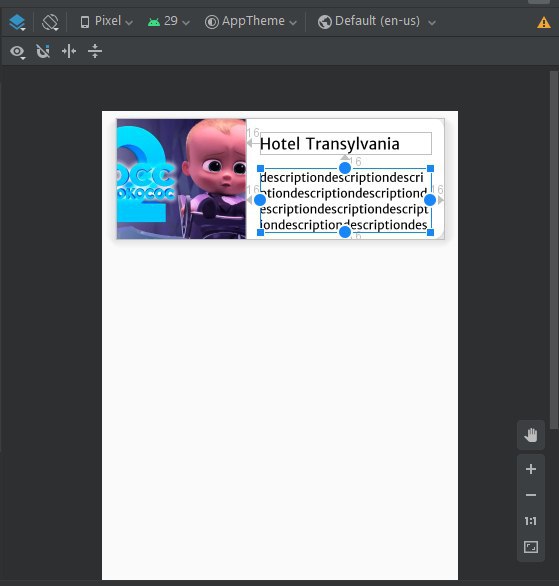559x586 pixels.
Task: Set zoom to 1:1 actual size
Action: click(x=531, y=521)
